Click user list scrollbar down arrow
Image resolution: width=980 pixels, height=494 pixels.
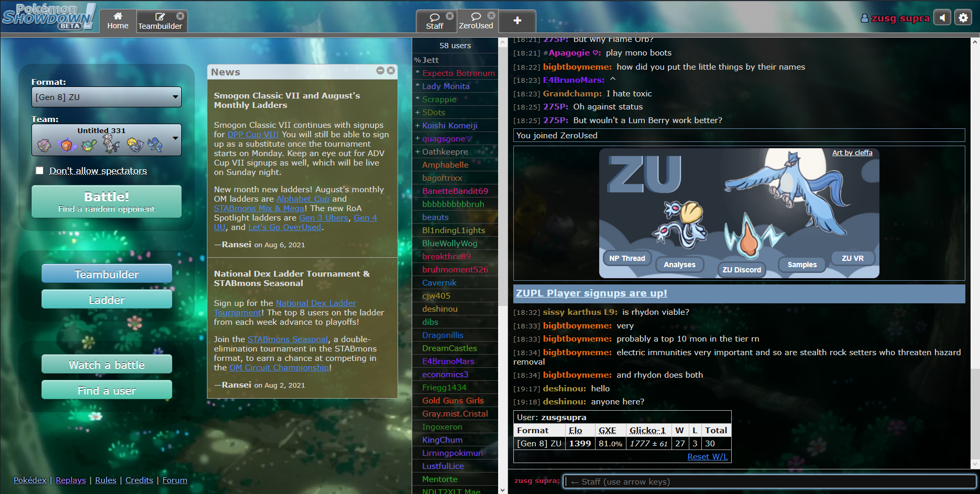pyautogui.click(x=503, y=490)
